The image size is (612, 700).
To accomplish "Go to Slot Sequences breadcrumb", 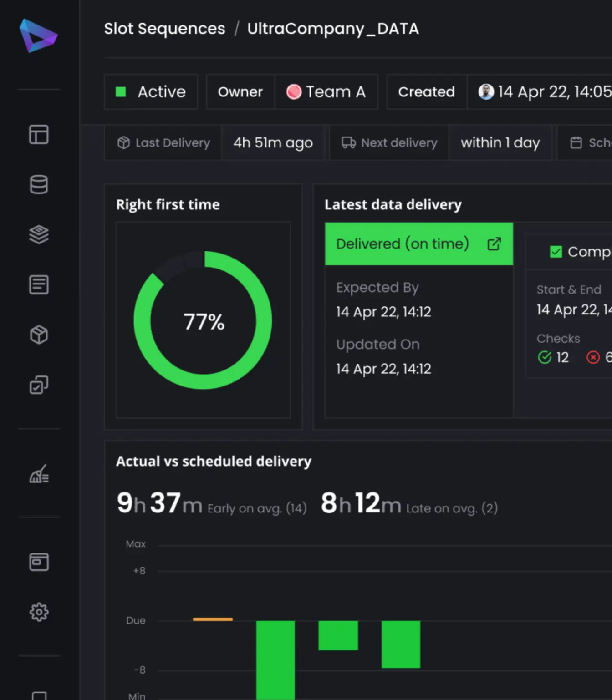I will pos(164,29).
